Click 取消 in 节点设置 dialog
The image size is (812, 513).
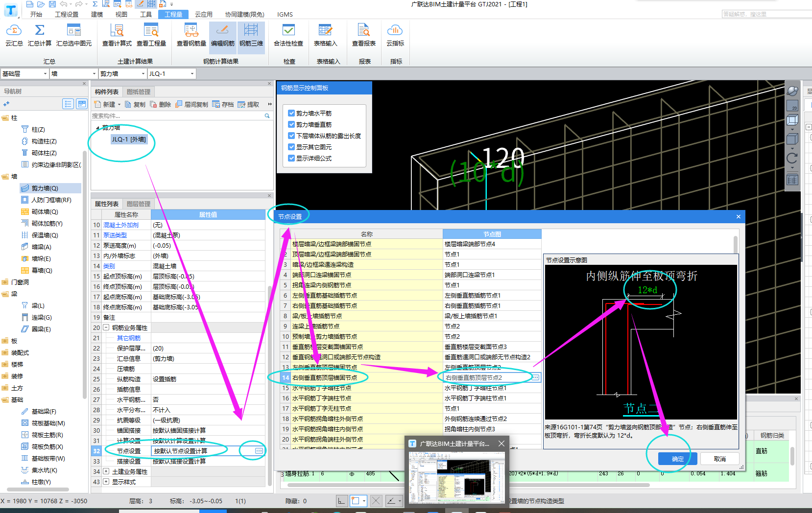coord(720,459)
